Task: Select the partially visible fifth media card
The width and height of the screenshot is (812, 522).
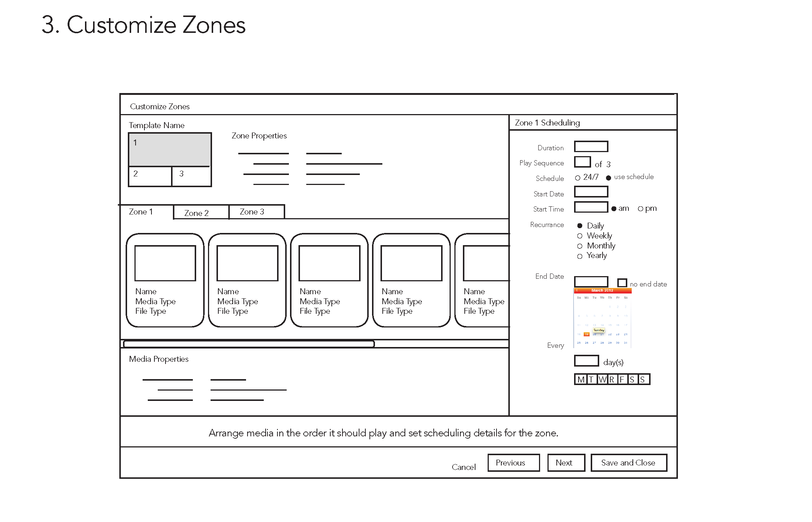Action: click(x=482, y=280)
